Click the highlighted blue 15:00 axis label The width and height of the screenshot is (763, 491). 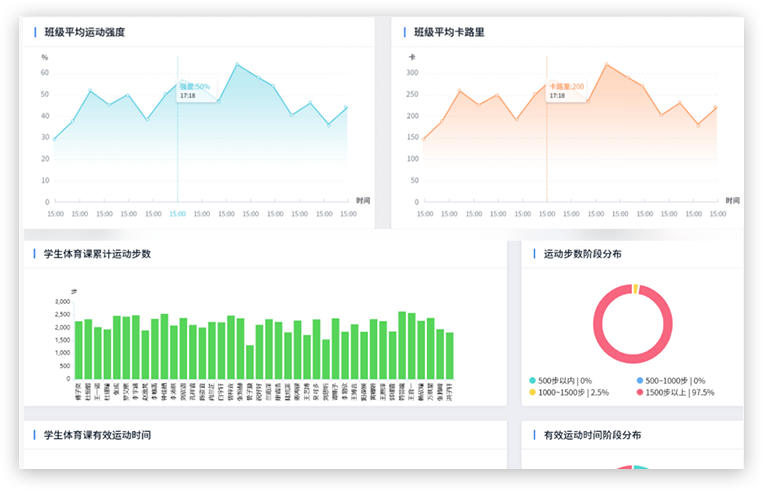tap(177, 213)
